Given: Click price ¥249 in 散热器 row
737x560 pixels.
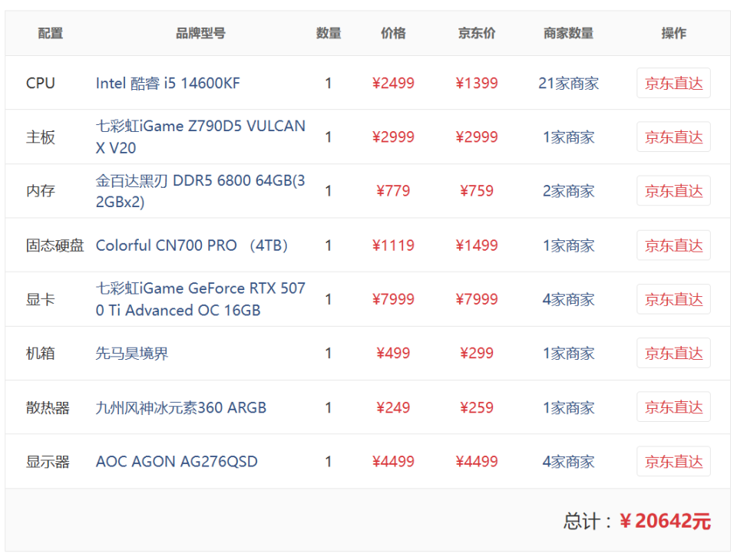Looking at the screenshot, I should point(393,407).
